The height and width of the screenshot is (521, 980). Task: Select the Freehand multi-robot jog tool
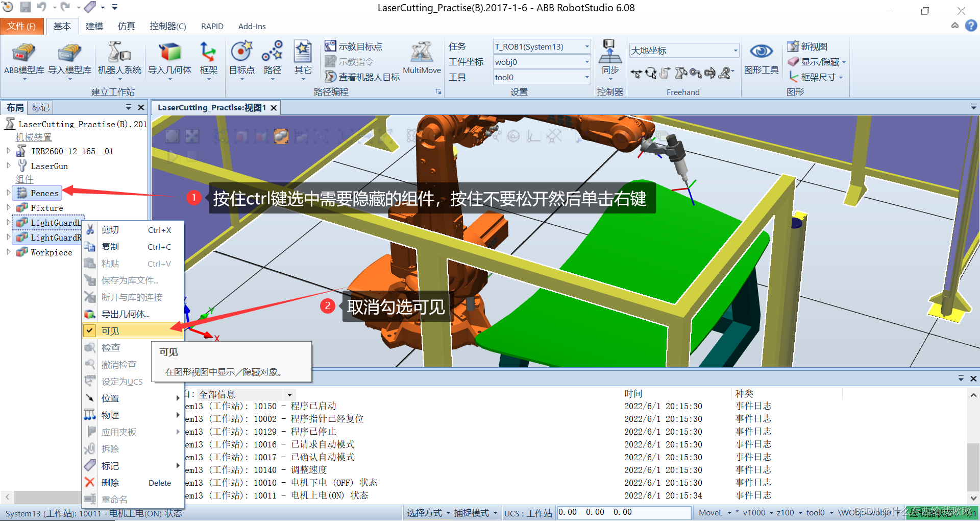click(726, 74)
